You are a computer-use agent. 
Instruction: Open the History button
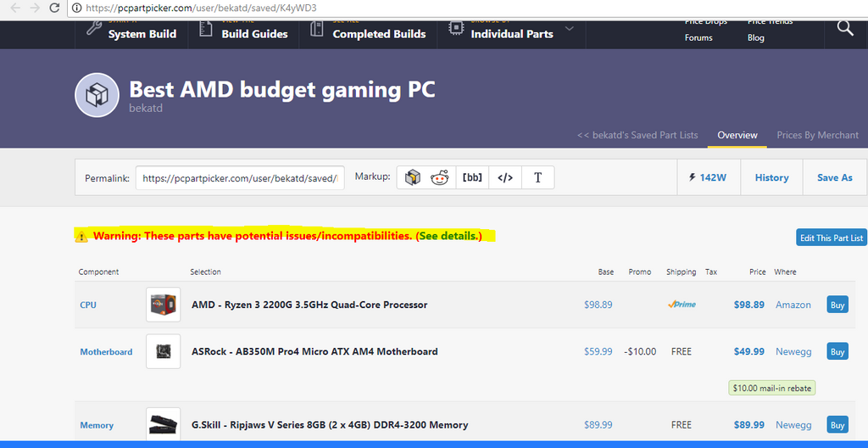pyautogui.click(x=771, y=177)
